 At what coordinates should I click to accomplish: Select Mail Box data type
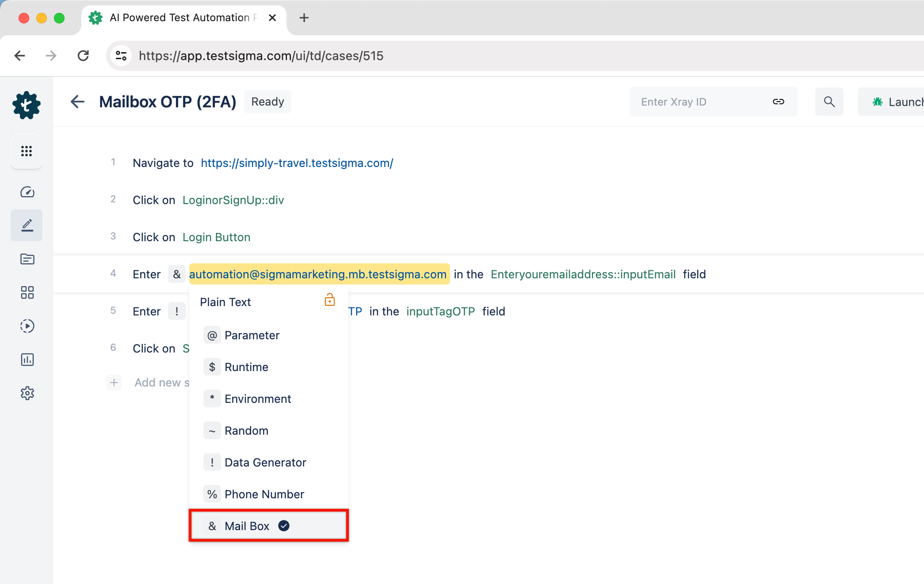coord(269,526)
